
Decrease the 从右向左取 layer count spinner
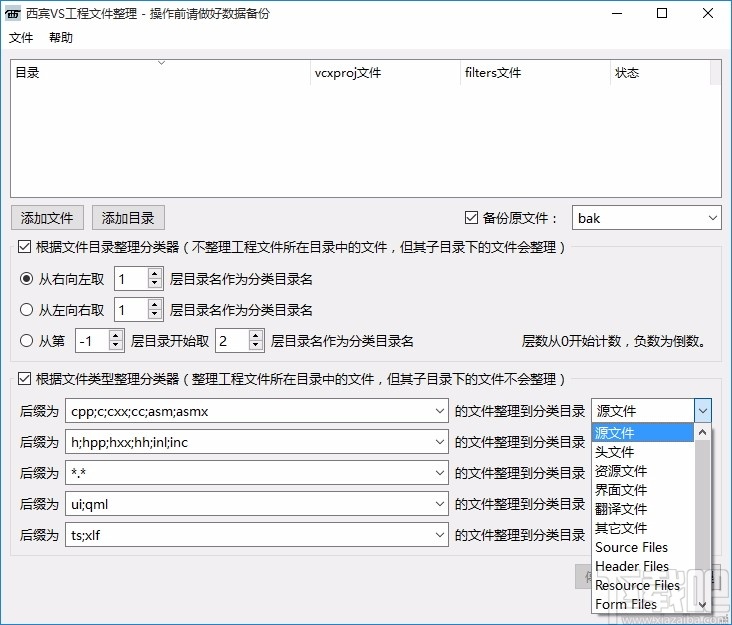point(155,284)
